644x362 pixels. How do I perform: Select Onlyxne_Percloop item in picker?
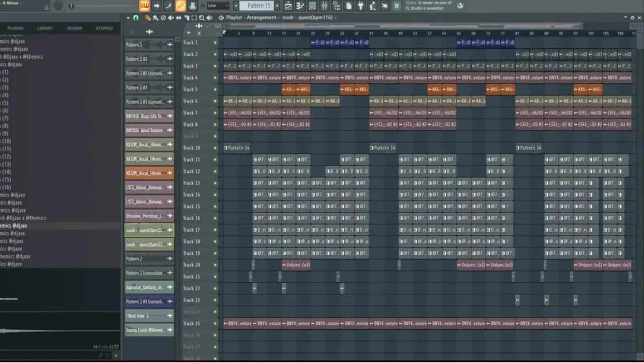click(149, 216)
